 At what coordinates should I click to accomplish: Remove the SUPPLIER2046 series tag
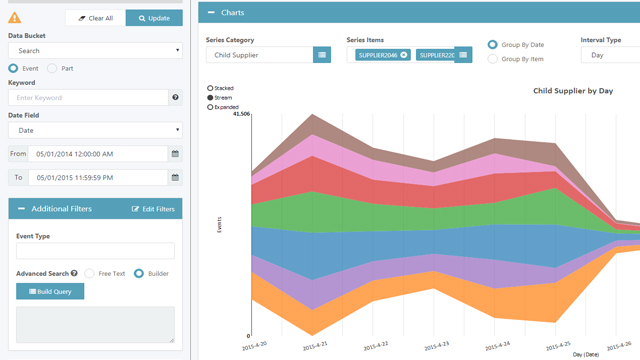coord(404,55)
